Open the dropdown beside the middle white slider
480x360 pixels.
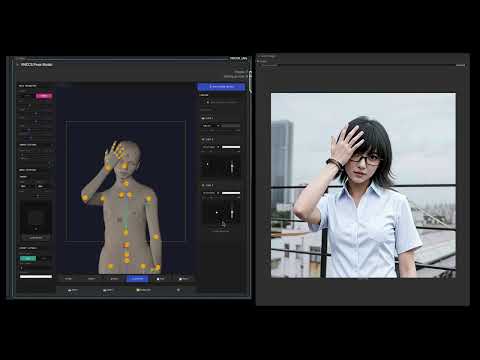(x=211, y=147)
